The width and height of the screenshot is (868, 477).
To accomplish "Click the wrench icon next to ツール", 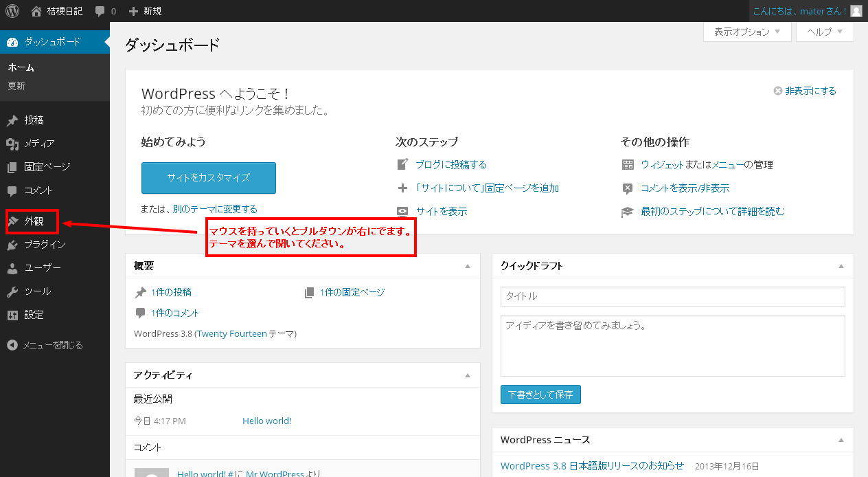I will [12, 291].
